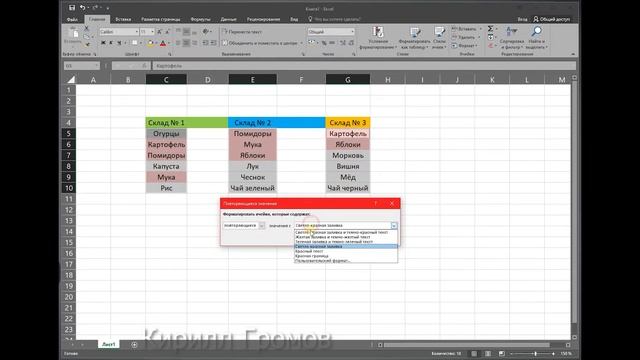Click the Tell me (Что вы хотите сделать) box
This screenshot has width=640, height=360.
335,19
